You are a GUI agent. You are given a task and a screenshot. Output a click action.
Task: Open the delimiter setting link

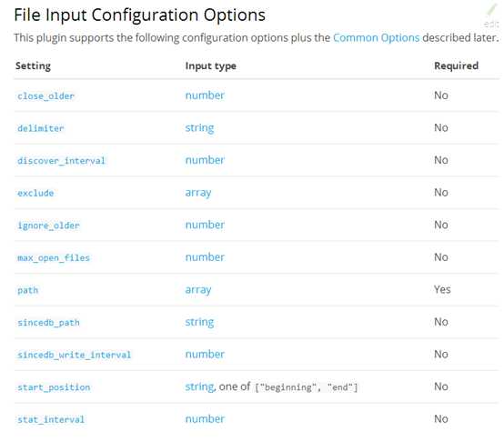click(41, 128)
